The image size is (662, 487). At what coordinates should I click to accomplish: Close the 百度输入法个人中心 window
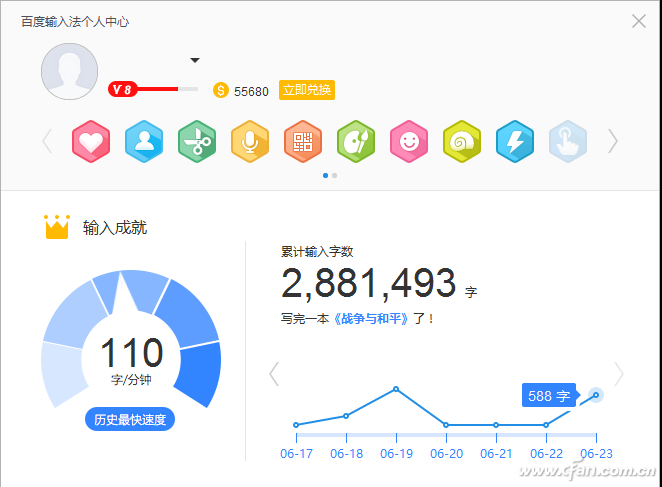point(639,21)
